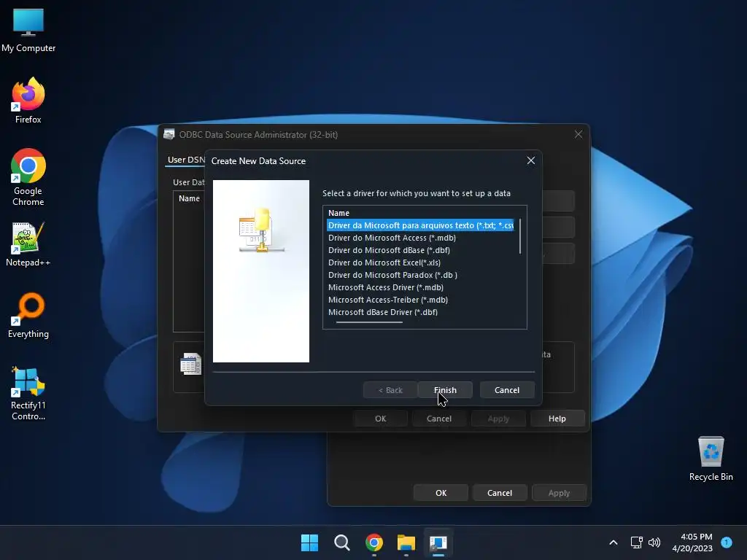Click Name column header in User Data Sources
This screenshot has width=747, height=560.
pos(189,198)
